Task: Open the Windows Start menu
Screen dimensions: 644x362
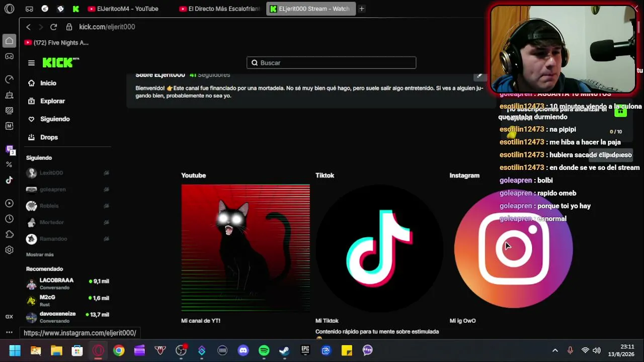Action: [x=15, y=350]
